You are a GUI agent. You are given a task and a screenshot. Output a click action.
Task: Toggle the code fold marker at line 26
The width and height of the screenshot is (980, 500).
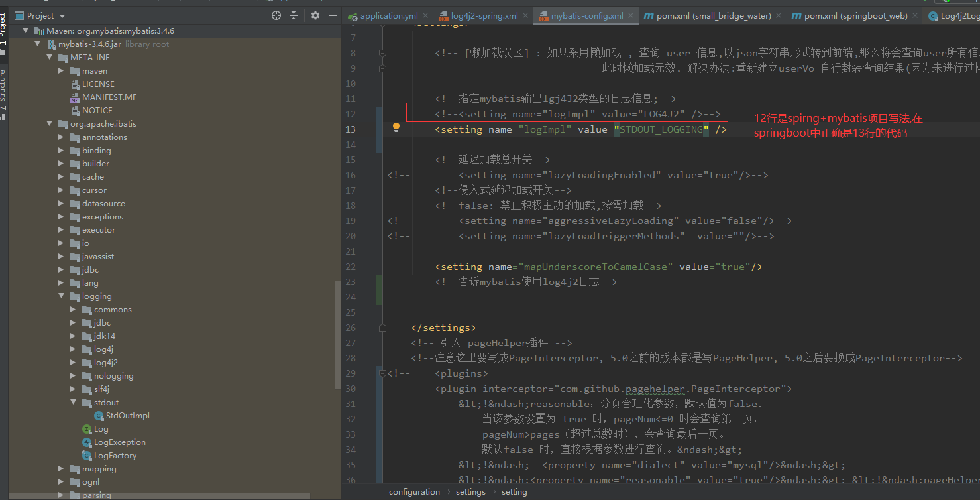[382, 327]
